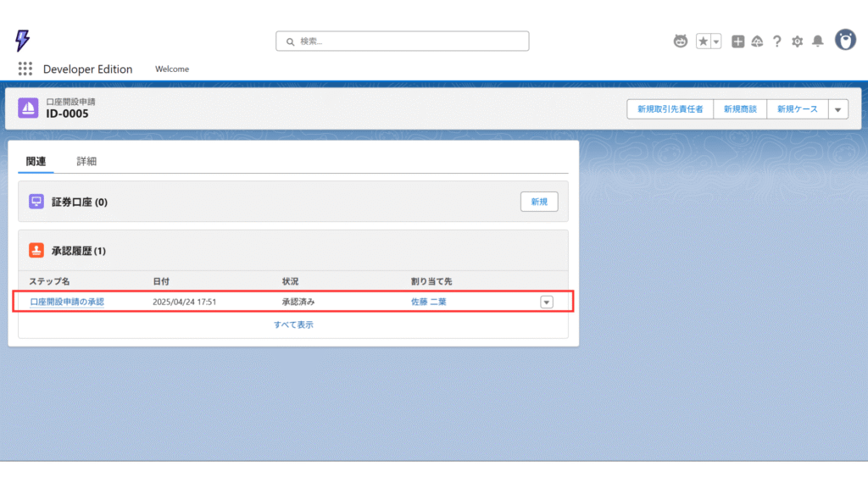Viewport: 868px width, 488px height.
Task: Click the 状況 column header
Action: (x=290, y=281)
